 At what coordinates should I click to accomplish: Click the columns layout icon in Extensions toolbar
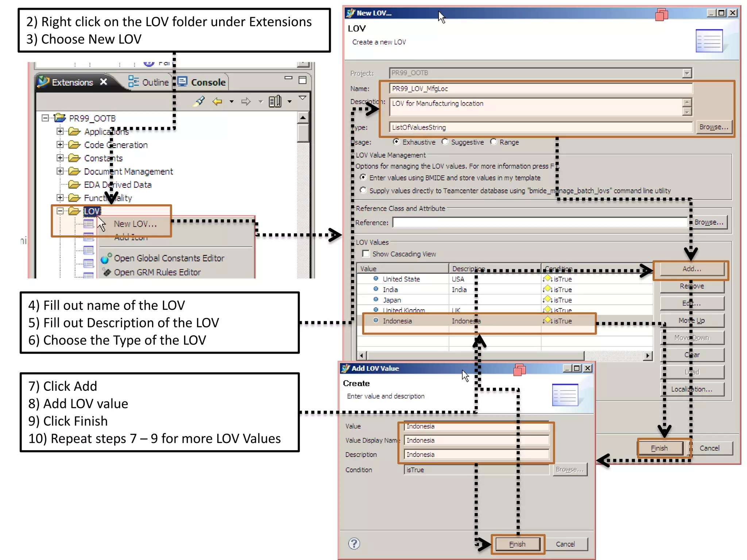click(275, 101)
